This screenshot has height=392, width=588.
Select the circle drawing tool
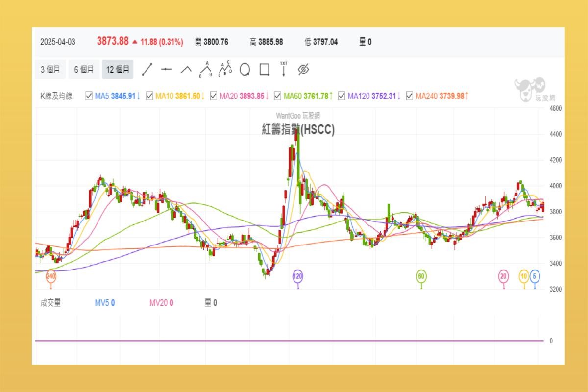pyautogui.click(x=245, y=70)
